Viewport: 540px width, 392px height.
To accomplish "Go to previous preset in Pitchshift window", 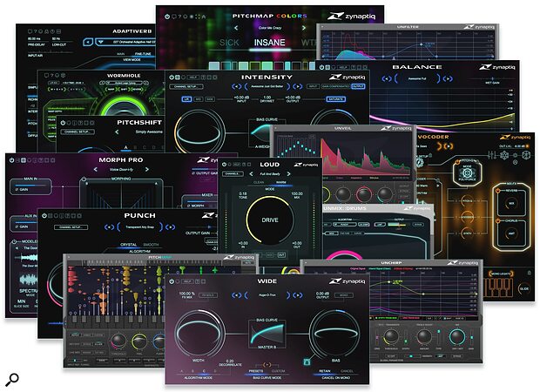I will [x=117, y=132].
